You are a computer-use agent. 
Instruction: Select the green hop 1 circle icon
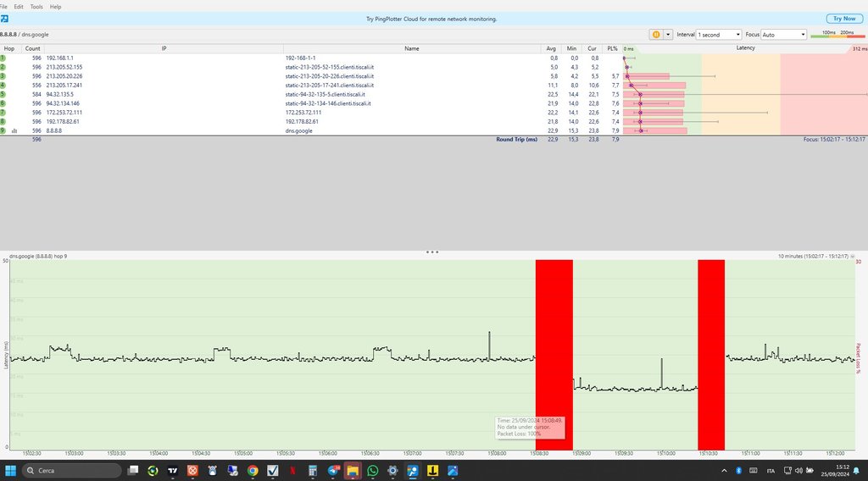coord(3,58)
